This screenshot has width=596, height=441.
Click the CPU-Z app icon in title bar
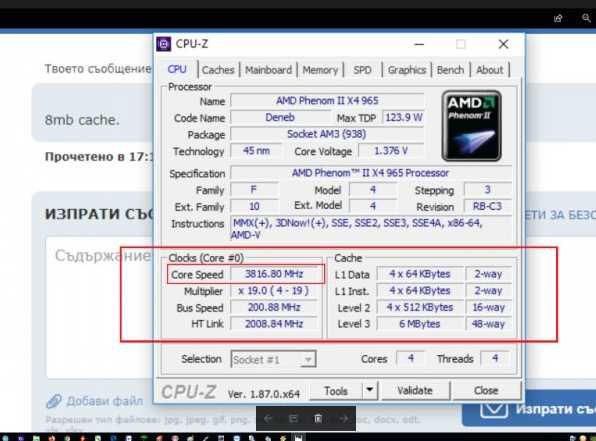point(164,44)
